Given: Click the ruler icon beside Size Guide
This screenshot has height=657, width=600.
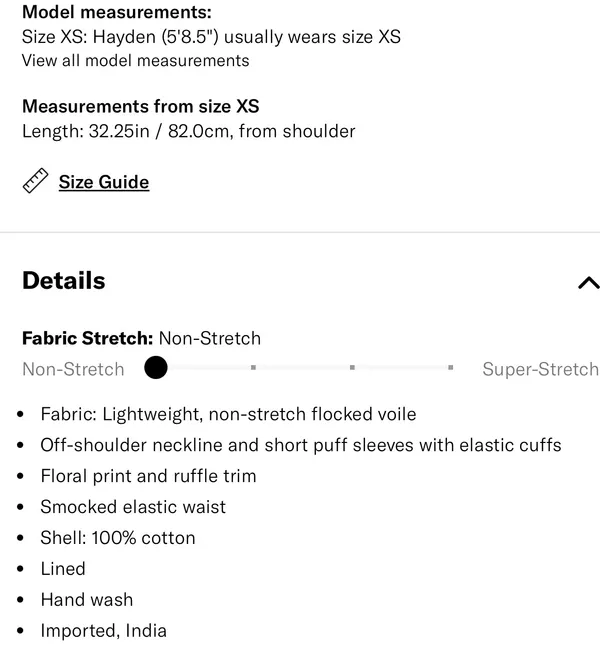Looking at the screenshot, I should tap(35, 181).
